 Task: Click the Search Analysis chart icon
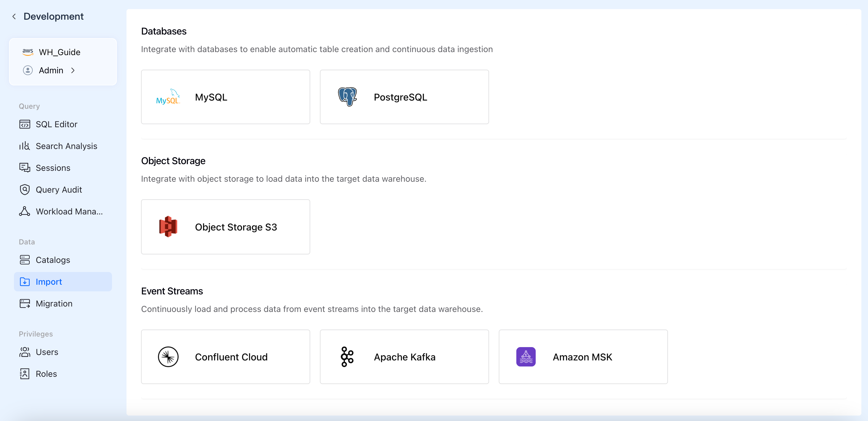coord(25,146)
